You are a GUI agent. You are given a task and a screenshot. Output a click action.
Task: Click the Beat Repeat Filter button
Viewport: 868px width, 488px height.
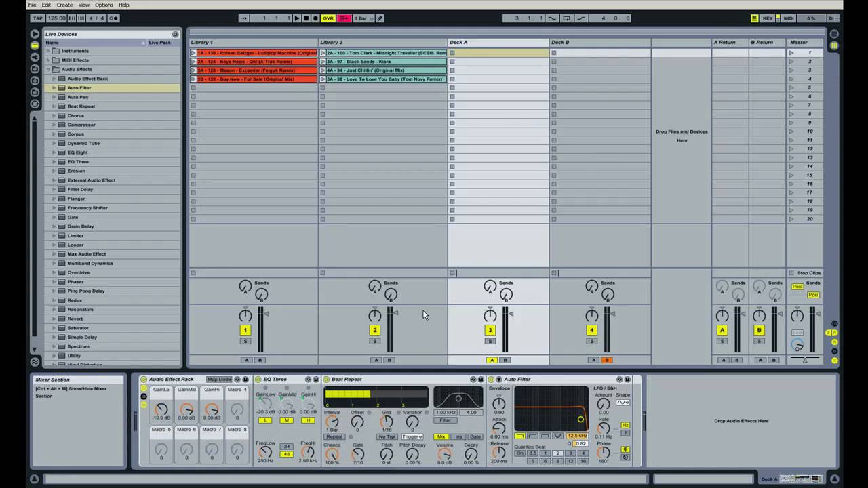(x=445, y=420)
